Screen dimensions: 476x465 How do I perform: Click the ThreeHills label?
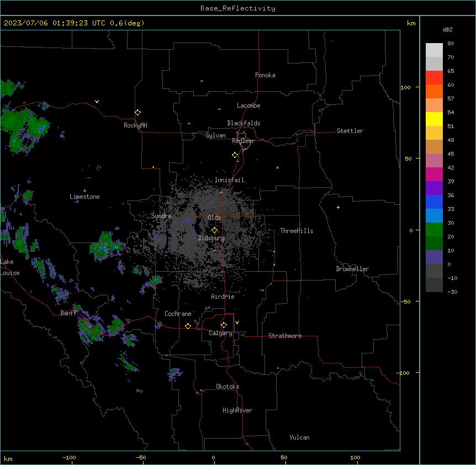tap(297, 231)
